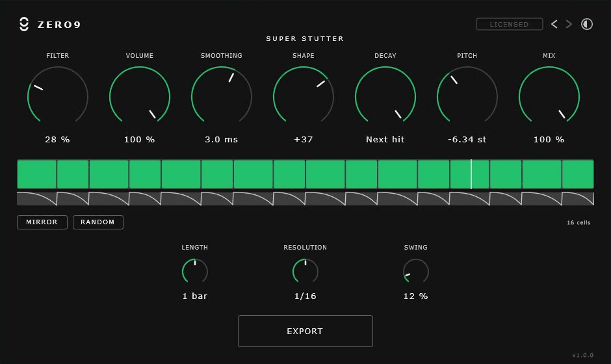Select the Smoothing value 3.0 ms

click(222, 140)
